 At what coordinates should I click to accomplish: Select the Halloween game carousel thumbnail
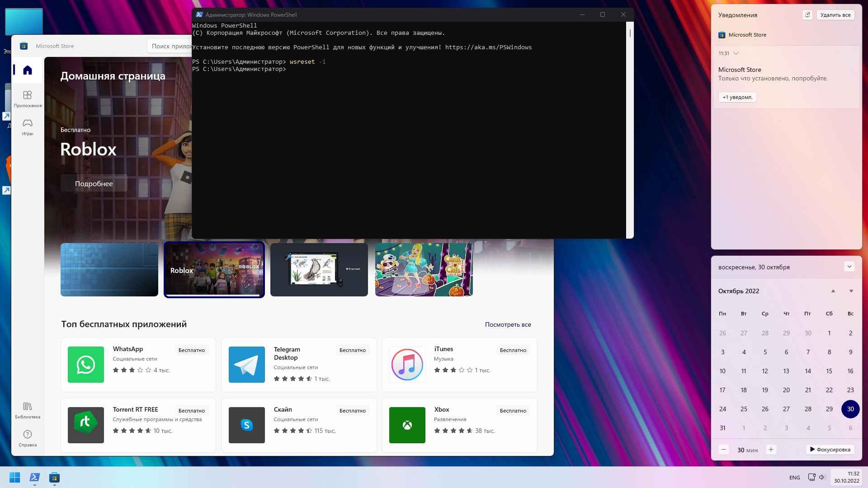tap(424, 270)
